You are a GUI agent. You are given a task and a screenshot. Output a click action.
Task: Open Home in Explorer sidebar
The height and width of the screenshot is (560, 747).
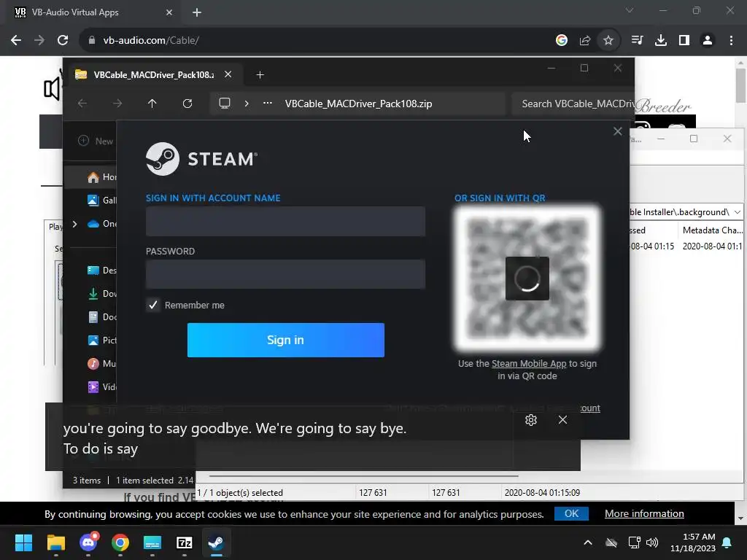click(102, 177)
